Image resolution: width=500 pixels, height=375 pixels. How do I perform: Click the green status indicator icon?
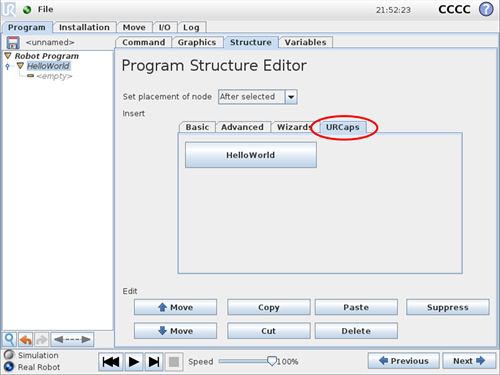(x=27, y=10)
